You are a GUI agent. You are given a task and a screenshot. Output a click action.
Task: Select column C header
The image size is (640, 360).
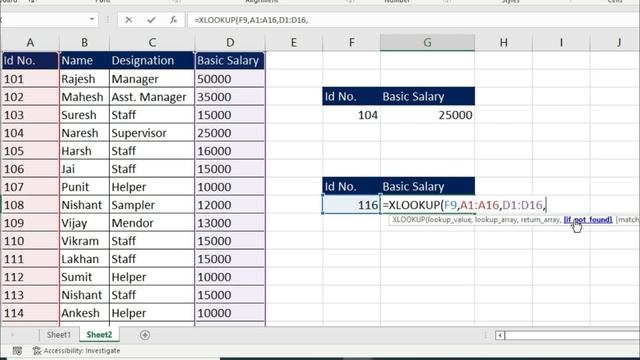coord(152,42)
